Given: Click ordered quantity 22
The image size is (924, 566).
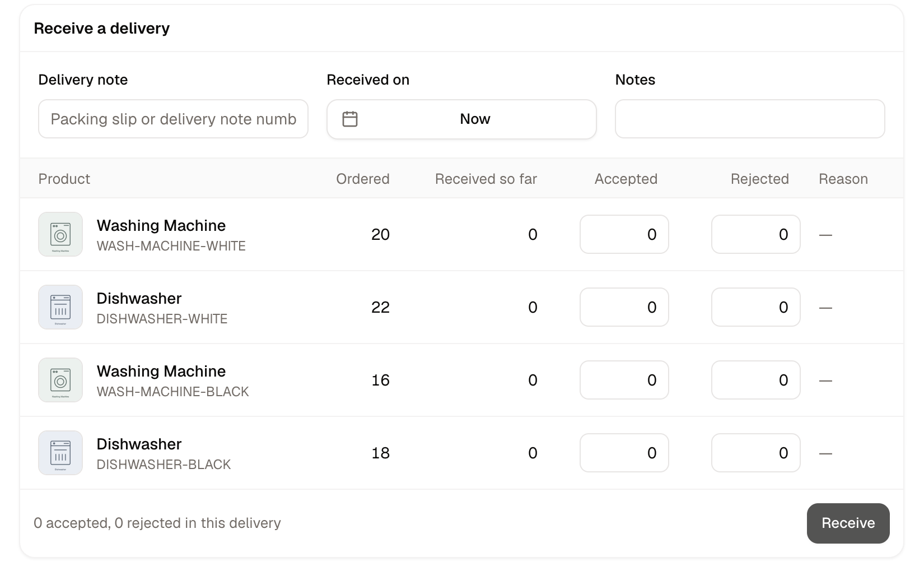Looking at the screenshot, I should tap(380, 307).
